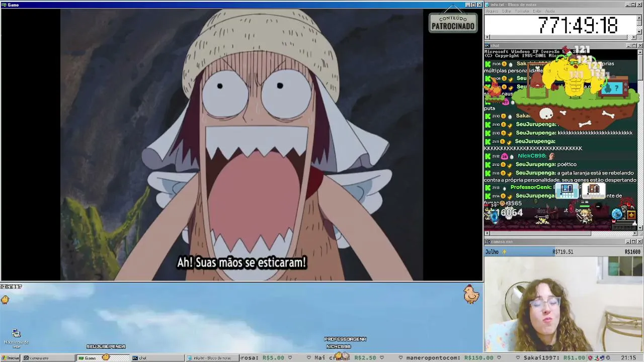Click the R$1600 goal value

(x=632, y=252)
